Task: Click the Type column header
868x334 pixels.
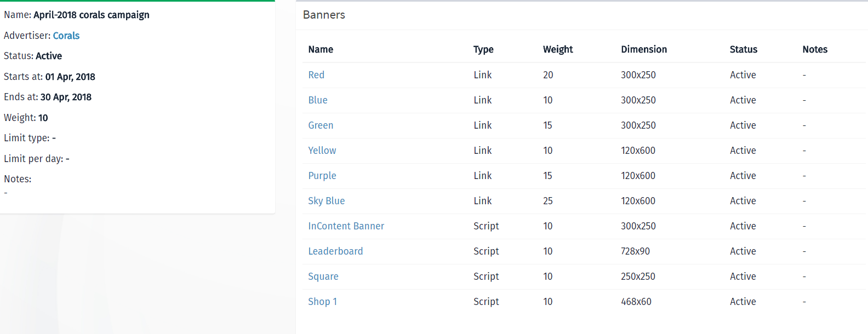Action: click(x=483, y=49)
